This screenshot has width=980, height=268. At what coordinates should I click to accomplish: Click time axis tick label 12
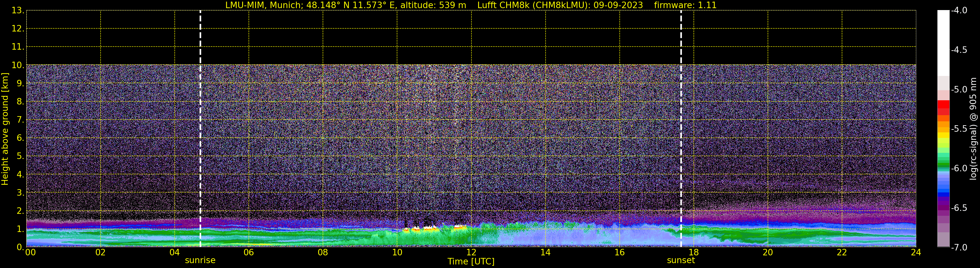point(471,252)
